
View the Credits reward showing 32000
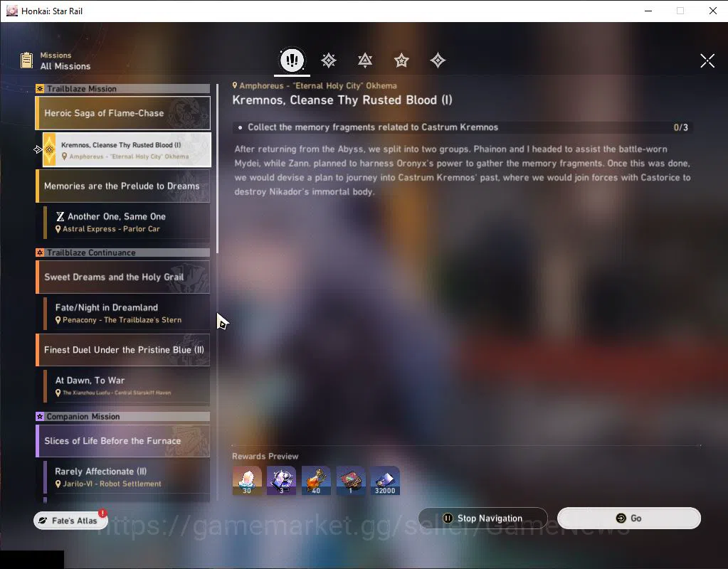[x=385, y=480]
